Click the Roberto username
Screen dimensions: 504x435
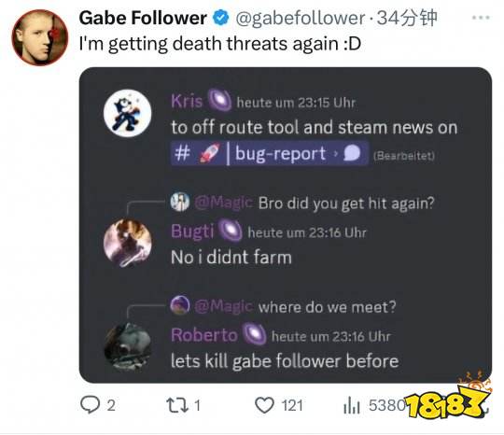click(204, 335)
